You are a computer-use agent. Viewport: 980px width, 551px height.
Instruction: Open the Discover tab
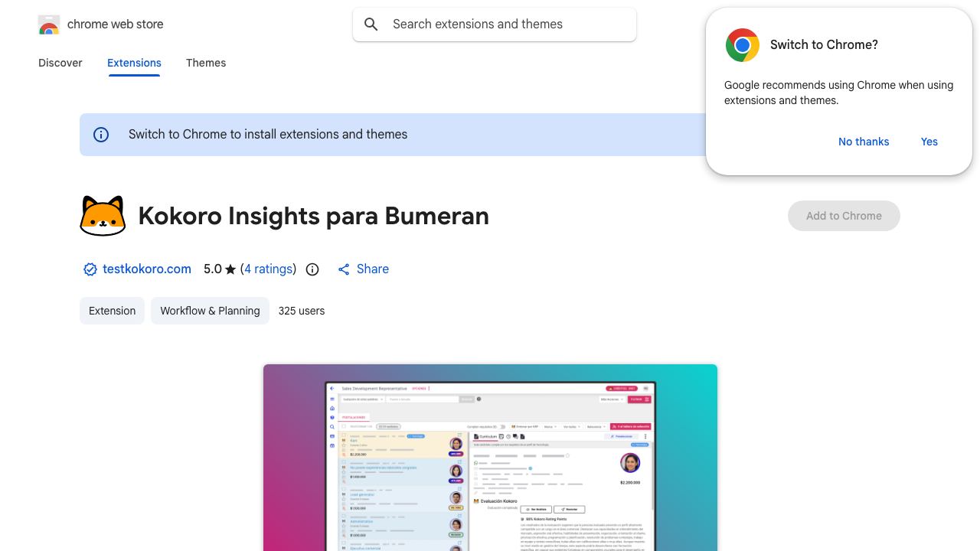(60, 63)
